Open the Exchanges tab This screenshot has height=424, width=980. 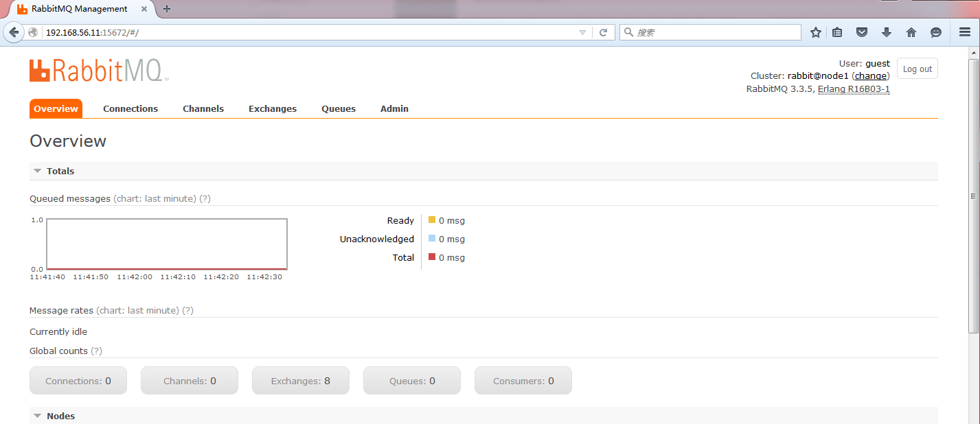tap(273, 108)
